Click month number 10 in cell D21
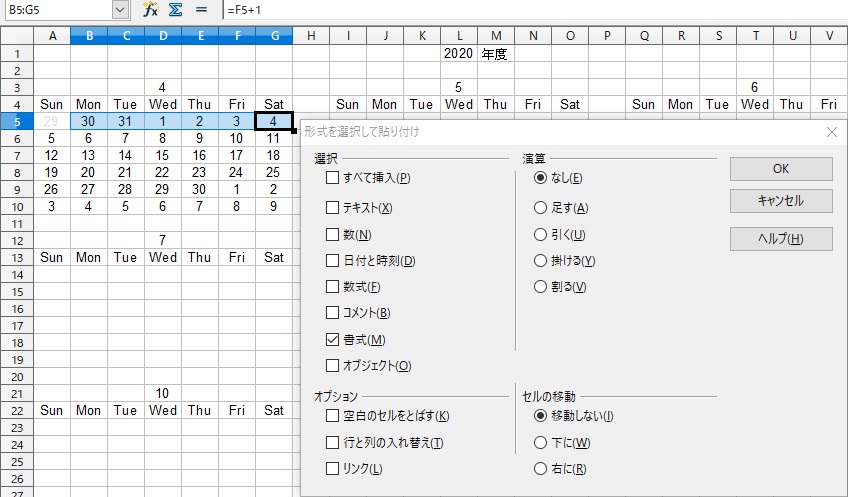 coord(163,393)
